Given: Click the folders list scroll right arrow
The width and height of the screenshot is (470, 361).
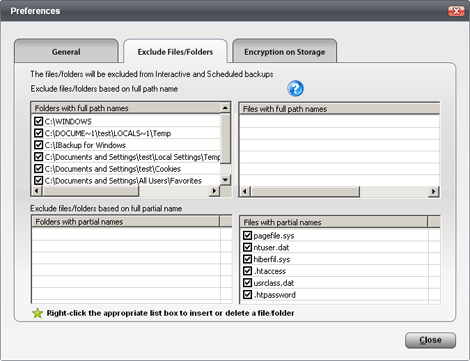Looking at the screenshot, I should [x=214, y=191].
